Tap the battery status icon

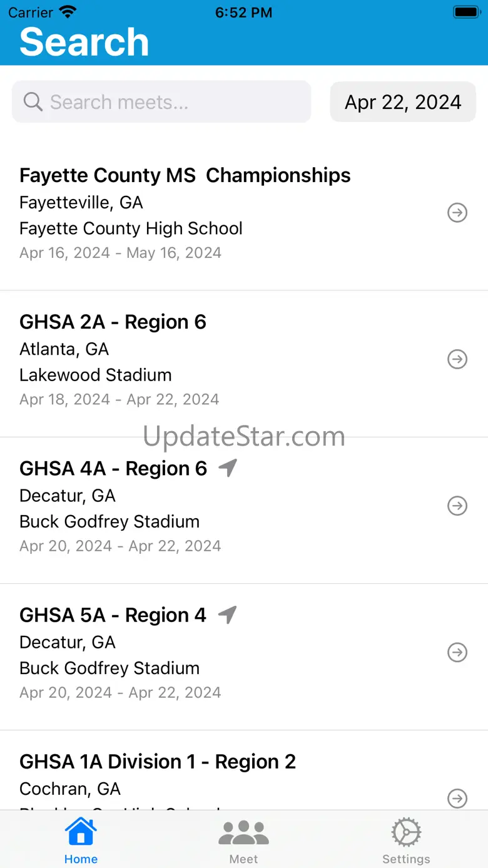pos(466,12)
